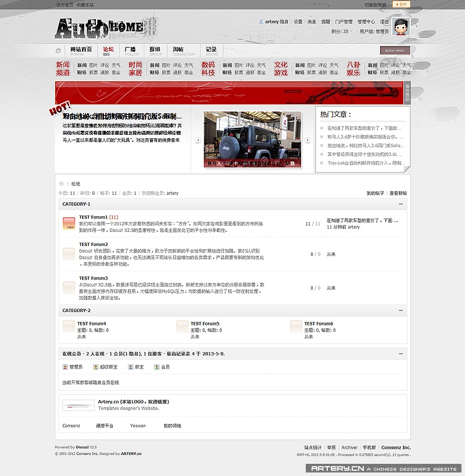Click the TEST Forum2 forum icon
The height and width of the screenshot is (476, 465).
[69, 254]
